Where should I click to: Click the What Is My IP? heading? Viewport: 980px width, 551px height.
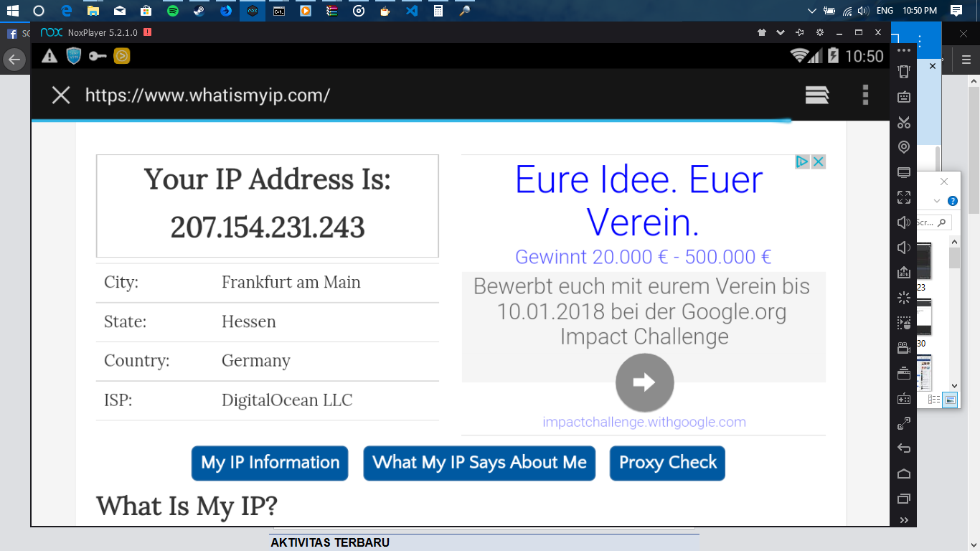click(x=187, y=506)
